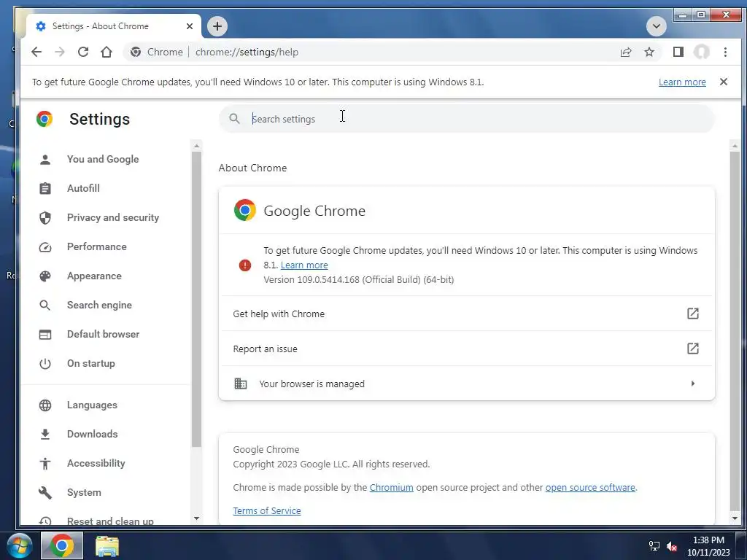This screenshot has width=747, height=560.
Task: Open Terms of Service link
Action: coord(267,510)
